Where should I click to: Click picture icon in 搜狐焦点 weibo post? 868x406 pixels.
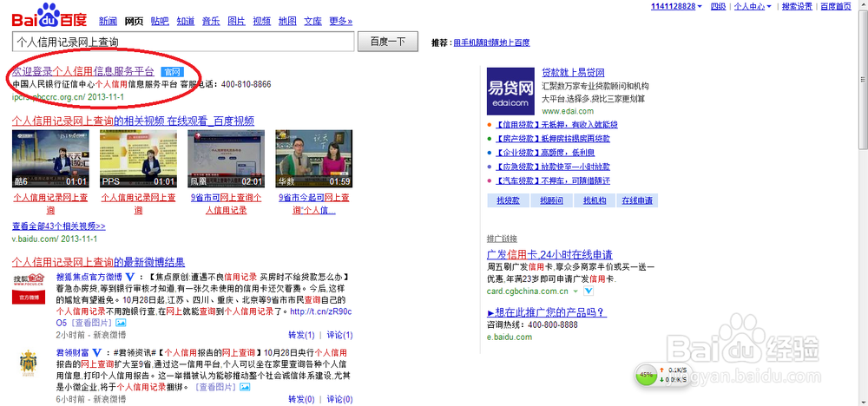click(x=122, y=323)
